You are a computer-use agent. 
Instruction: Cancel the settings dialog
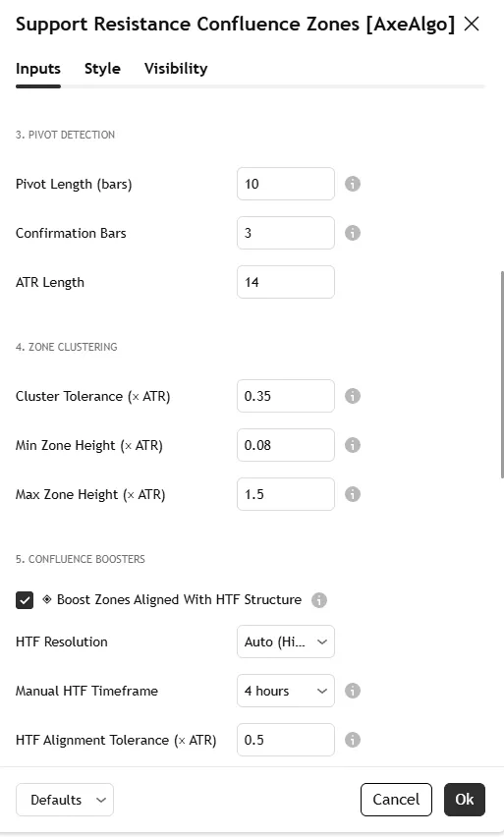[x=396, y=800]
